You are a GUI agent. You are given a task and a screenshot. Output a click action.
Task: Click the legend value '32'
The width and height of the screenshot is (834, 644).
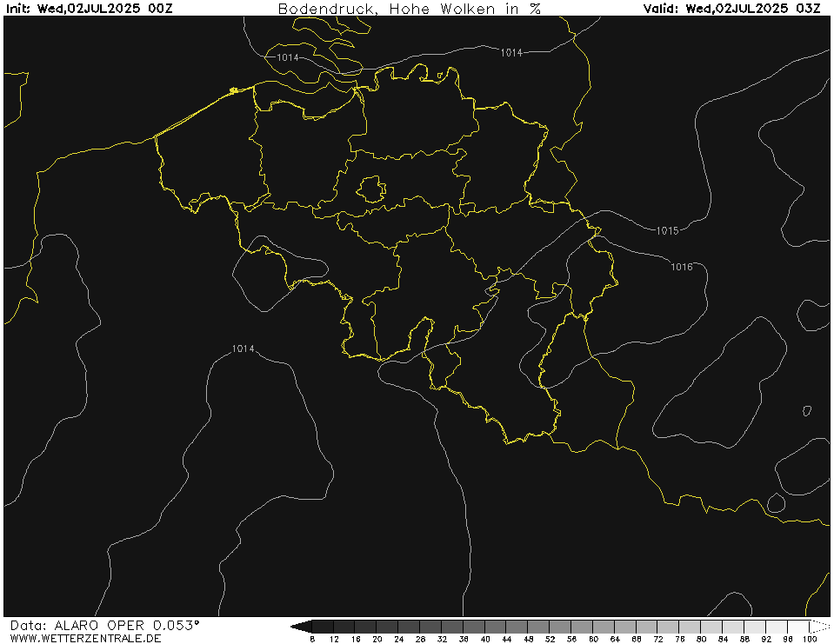(x=442, y=639)
